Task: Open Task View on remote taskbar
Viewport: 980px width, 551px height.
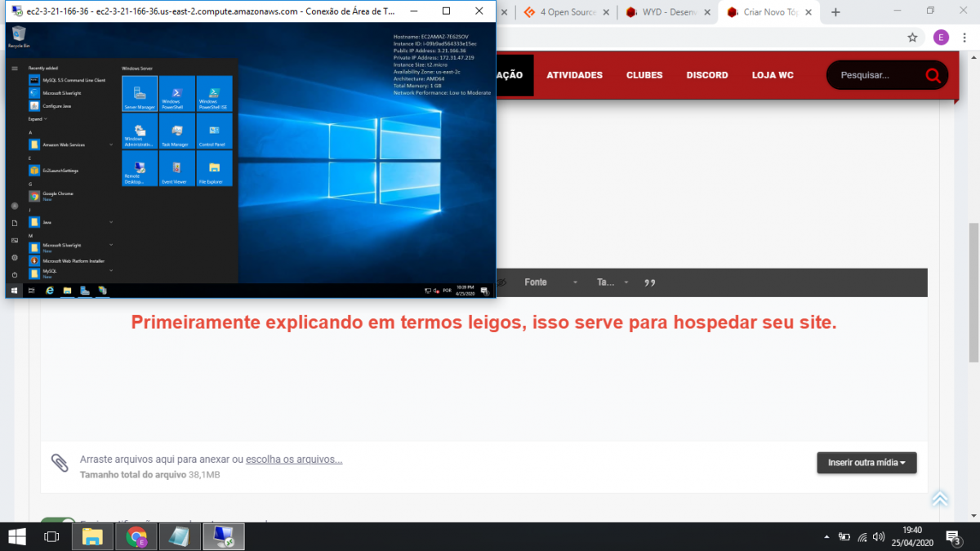Action: tap(31, 290)
